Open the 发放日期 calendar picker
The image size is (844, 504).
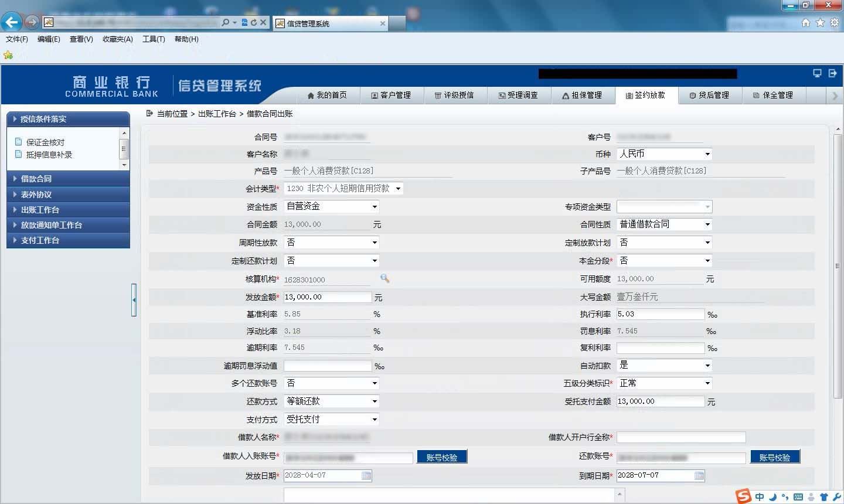pyautogui.click(x=366, y=475)
